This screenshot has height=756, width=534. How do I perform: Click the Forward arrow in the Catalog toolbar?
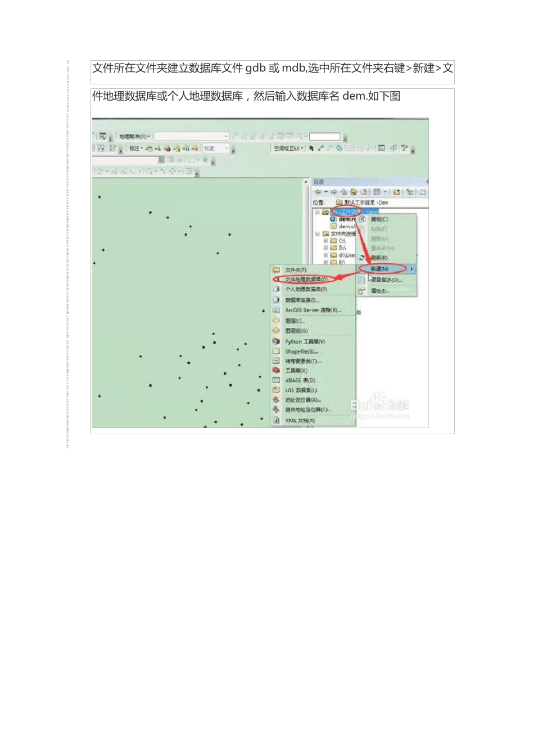(334, 192)
